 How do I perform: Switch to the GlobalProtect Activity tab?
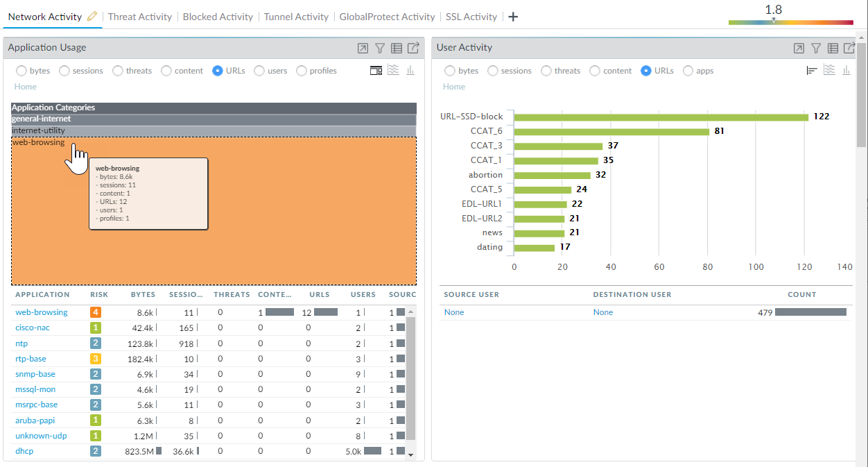[387, 17]
